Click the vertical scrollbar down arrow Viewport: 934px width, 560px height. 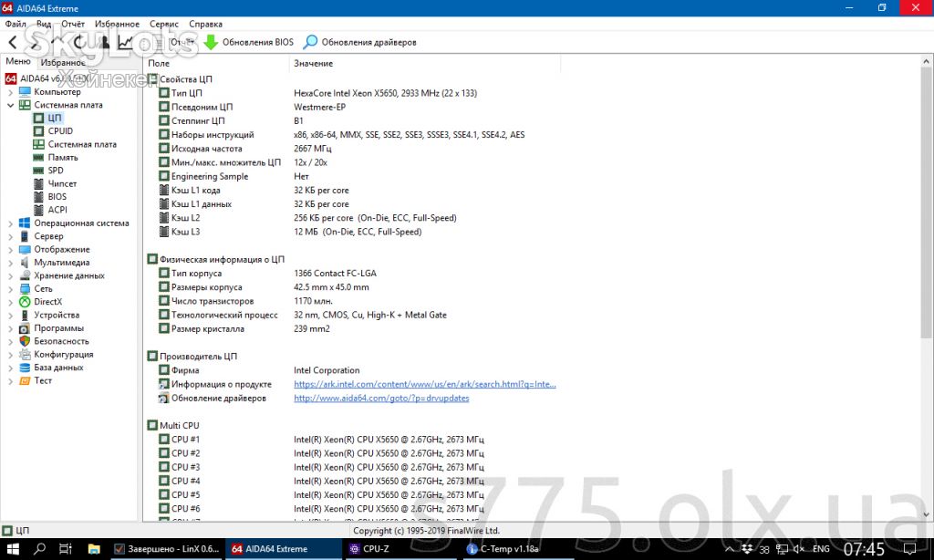927,514
